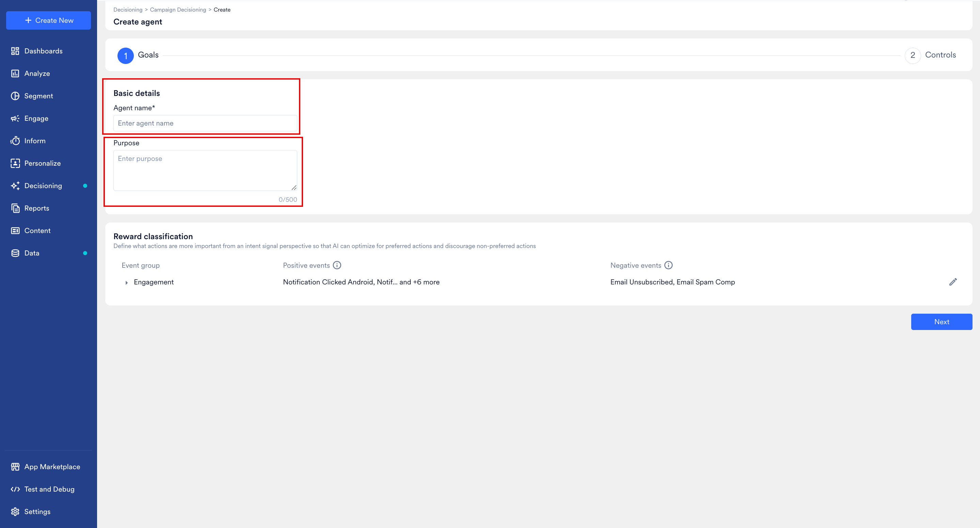980x528 pixels.
Task: Open App Marketplace menu item
Action: [x=52, y=467]
